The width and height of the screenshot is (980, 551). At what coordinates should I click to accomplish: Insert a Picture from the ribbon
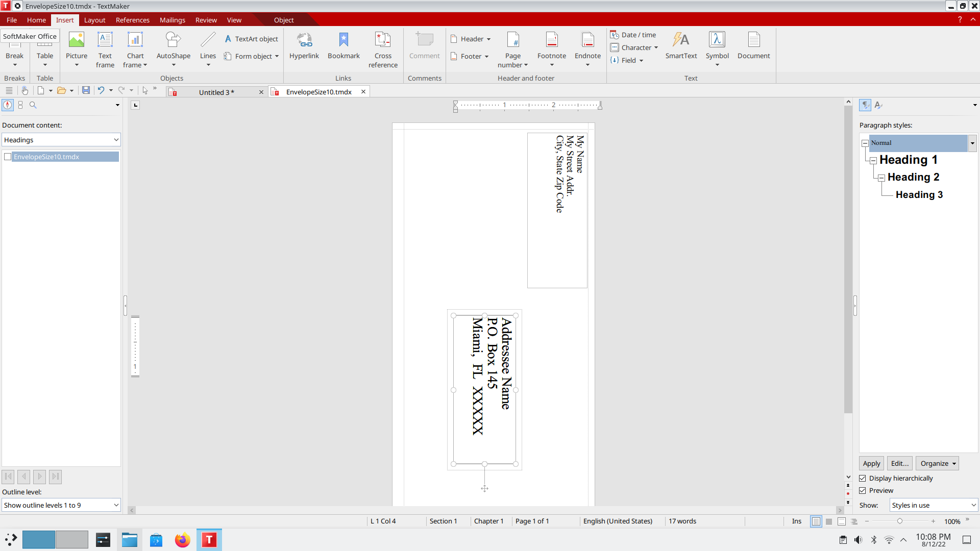pos(77,41)
